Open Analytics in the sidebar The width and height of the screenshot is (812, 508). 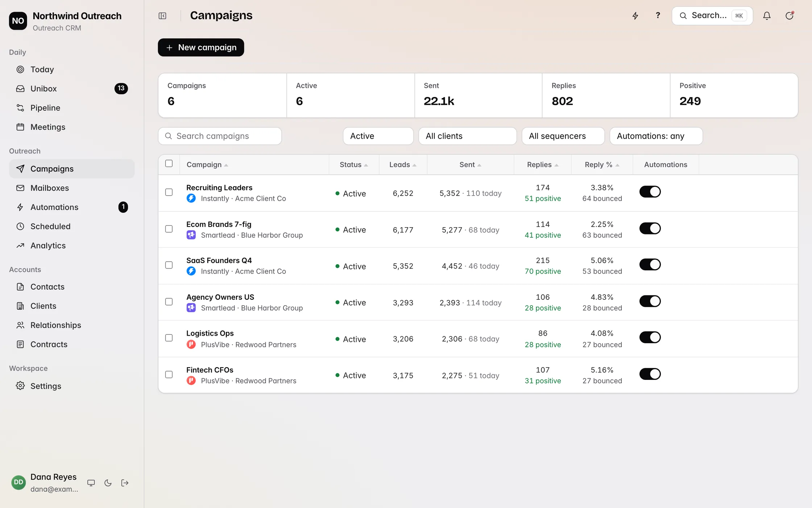pos(72,246)
